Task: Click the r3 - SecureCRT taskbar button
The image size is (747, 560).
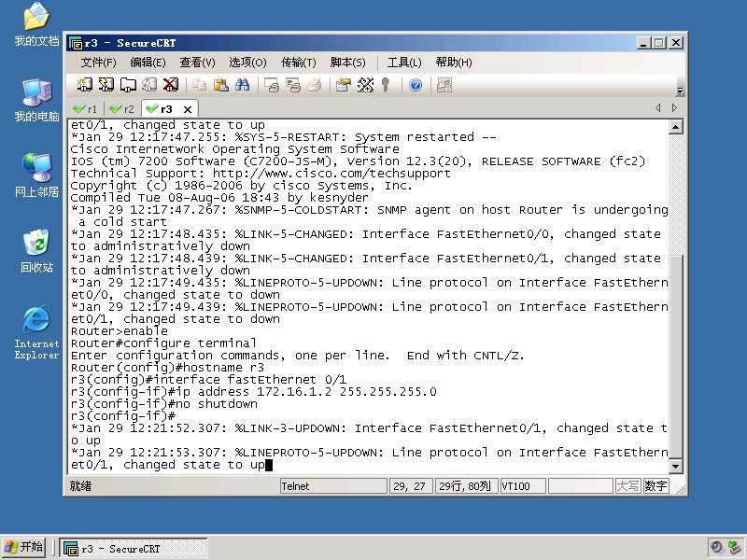Action: [x=134, y=549]
